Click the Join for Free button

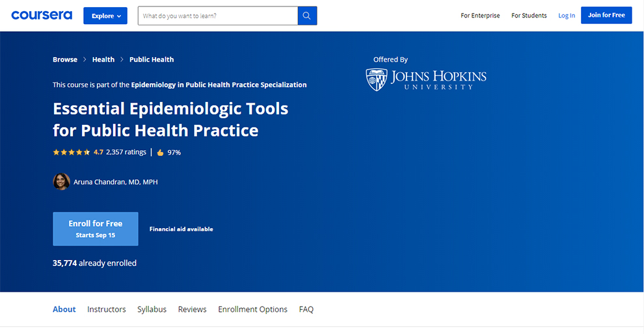tap(606, 15)
